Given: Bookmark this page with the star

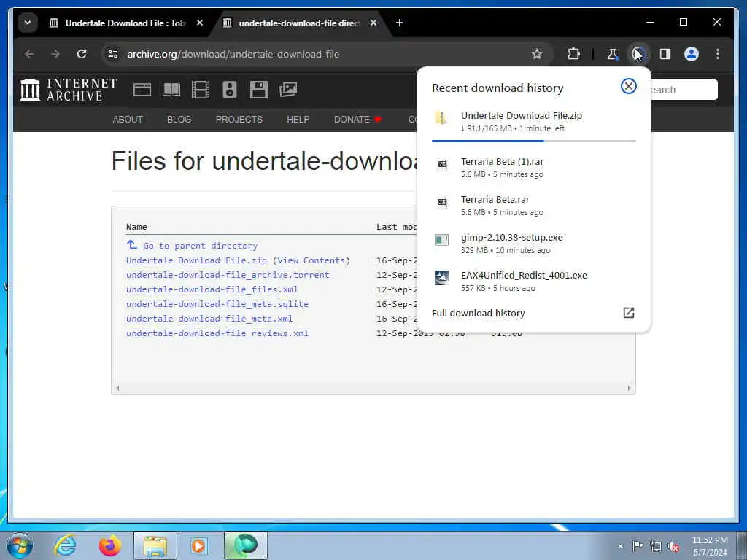Looking at the screenshot, I should point(537,54).
